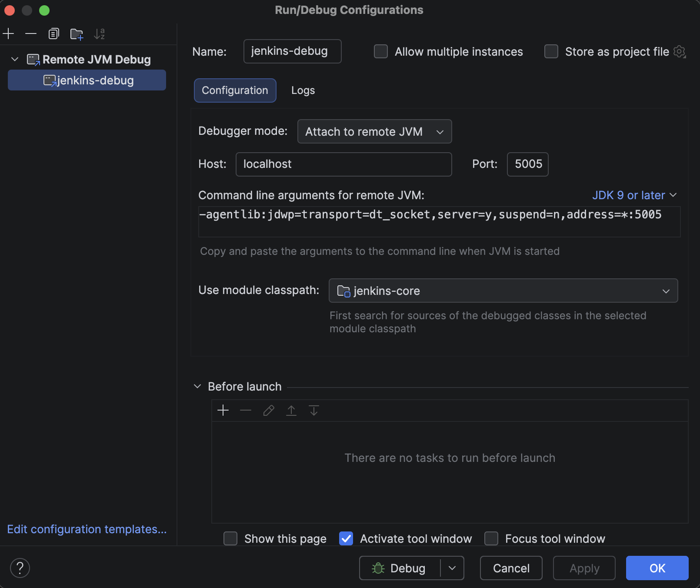The width and height of the screenshot is (700, 588).
Task: Click the Add New Configuration plus icon
Action: click(x=9, y=33)
